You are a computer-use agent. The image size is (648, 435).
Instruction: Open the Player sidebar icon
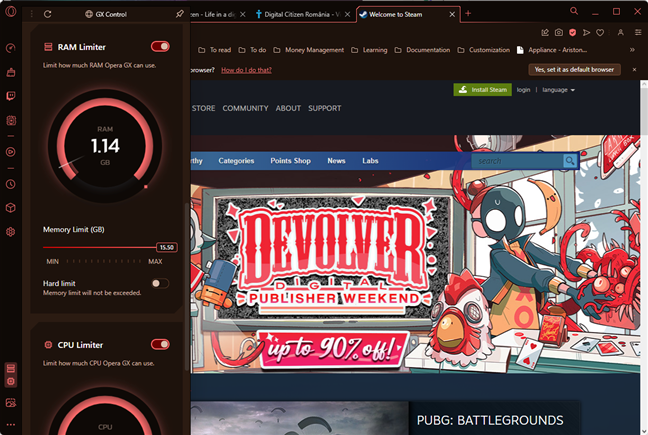(x=11, y=152)
